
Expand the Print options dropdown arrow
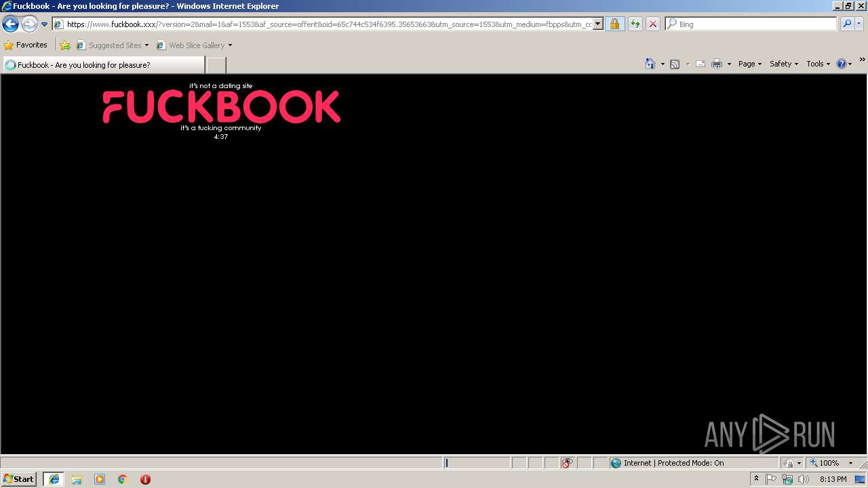click(x=729, y=64)
